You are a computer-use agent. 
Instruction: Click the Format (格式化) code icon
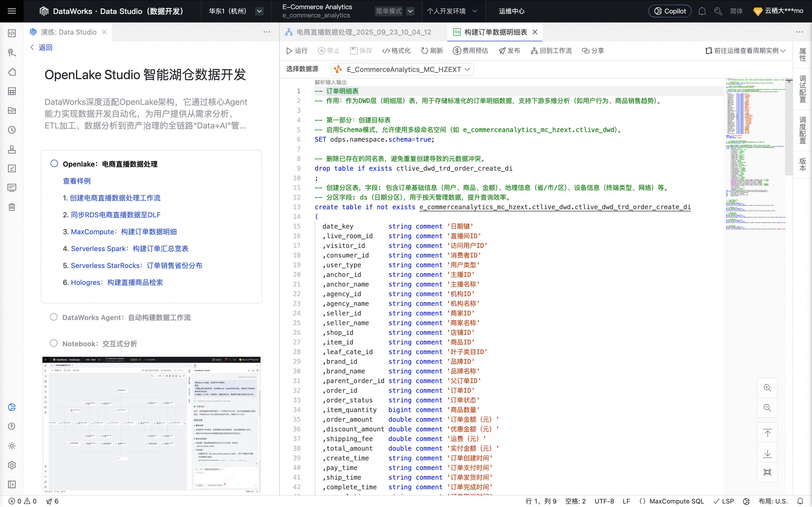(386, 51)
